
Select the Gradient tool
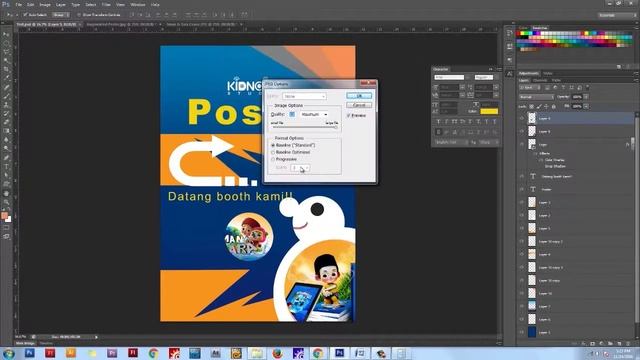[6, 131]
